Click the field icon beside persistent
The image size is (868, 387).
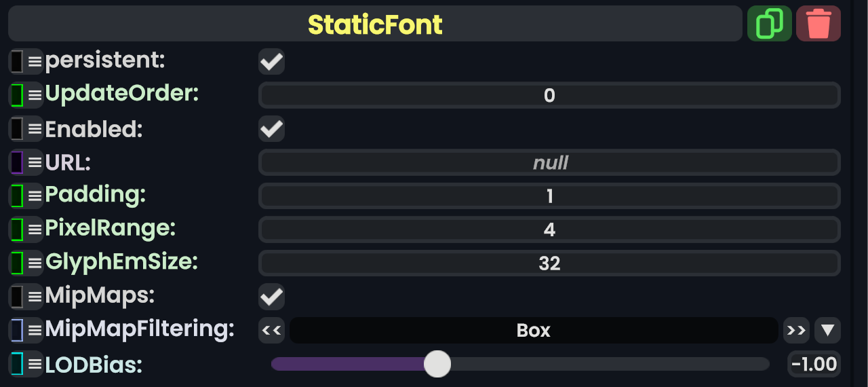[17, 62]
